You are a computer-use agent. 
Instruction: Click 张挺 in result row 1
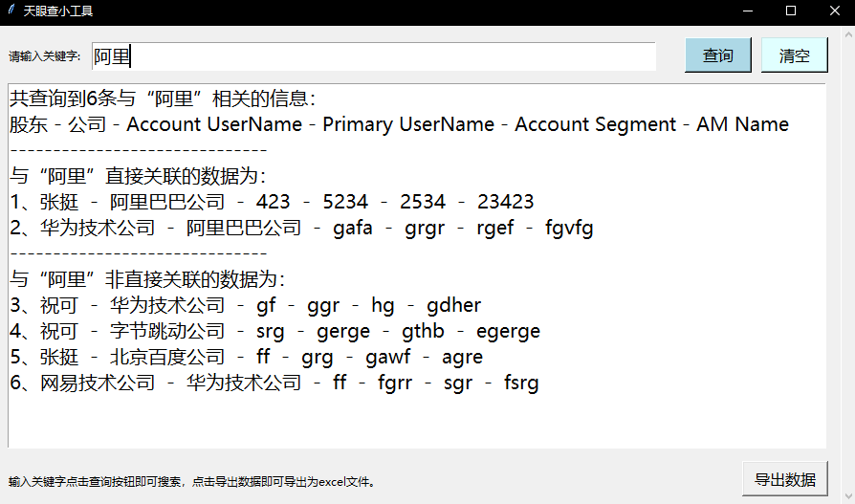coord(59,202)
